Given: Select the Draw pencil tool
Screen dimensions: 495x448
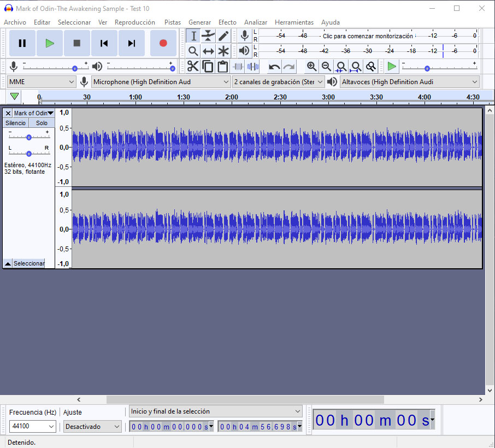Looking at the screenshot, I should (223, 36).
